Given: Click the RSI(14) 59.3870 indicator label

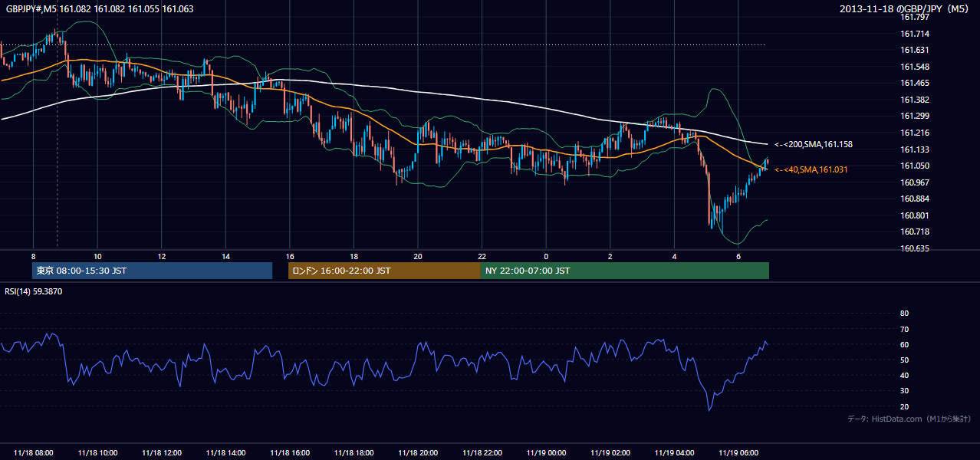Looking at the screenshot, I should click(x=34, y=291).
